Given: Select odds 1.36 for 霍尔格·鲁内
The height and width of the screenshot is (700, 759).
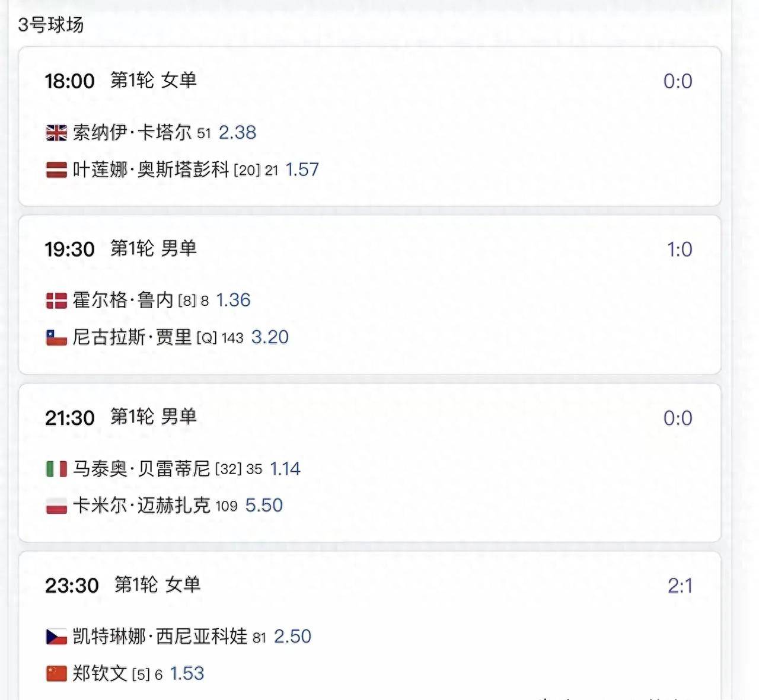Looking at the screenshot, I should [232, 300].
